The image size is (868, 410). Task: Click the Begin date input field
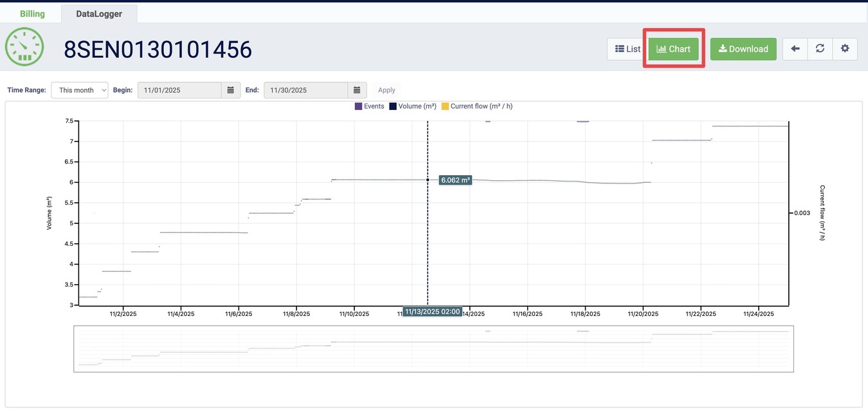point(179,90)
